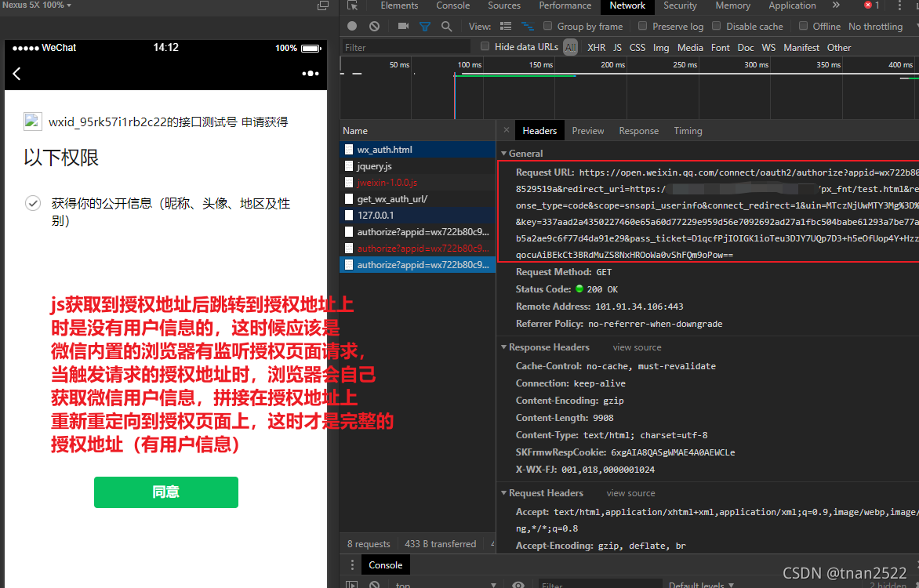Screen dimensions: 919x588
Task: Switch to large request rows view
Action: coord(506,27)
